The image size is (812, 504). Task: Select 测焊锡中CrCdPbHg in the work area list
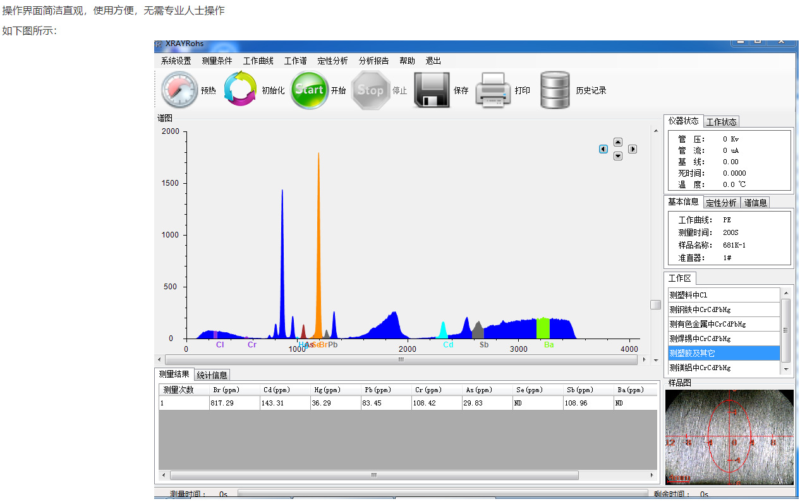(724, 339)
